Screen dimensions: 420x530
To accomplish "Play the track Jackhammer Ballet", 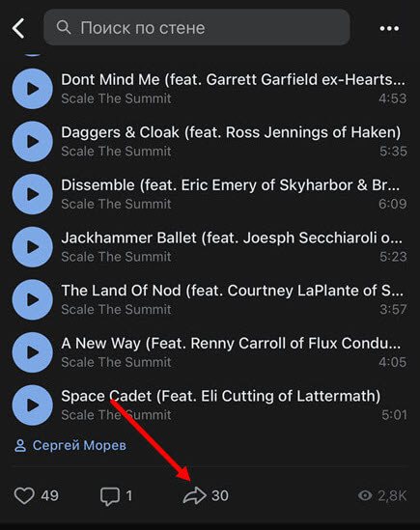I will coord(33,247).
